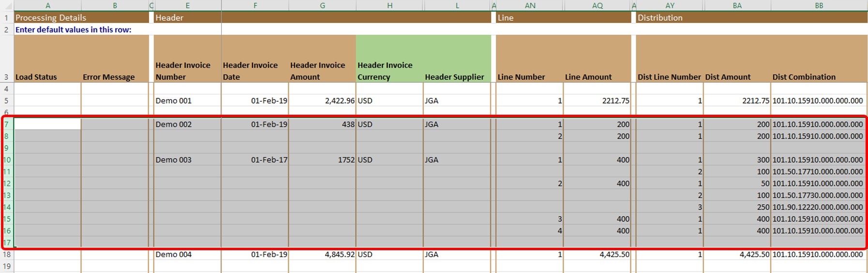Click the 'Dist Amount' label cell
The width and height of the screenshot is (868, 273).
(737, 59)
